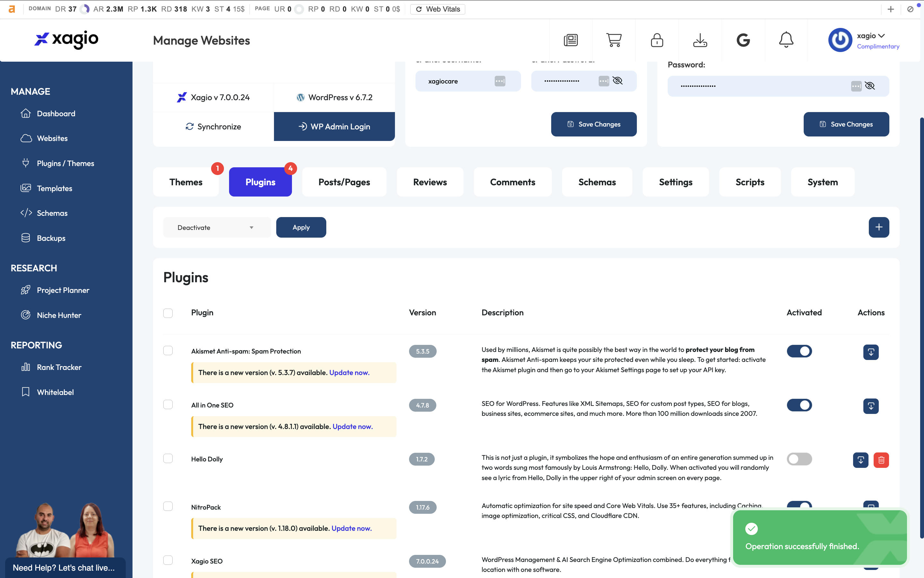Click the generate icon in right Password field
Image resolution: width=924 pixels, height=578 pixels.
(856, 86)
